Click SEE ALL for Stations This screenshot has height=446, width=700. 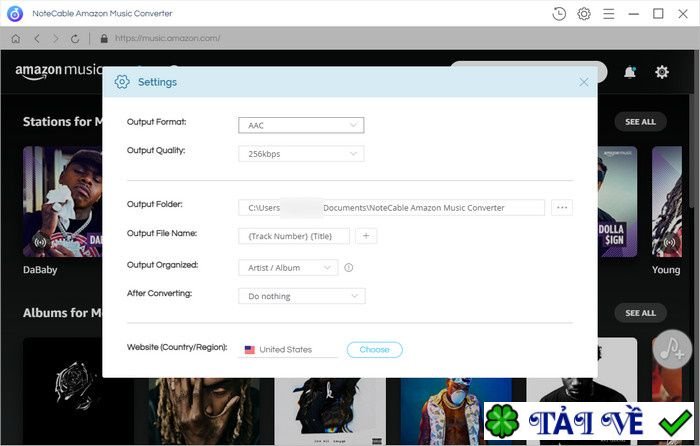[640, 122]
